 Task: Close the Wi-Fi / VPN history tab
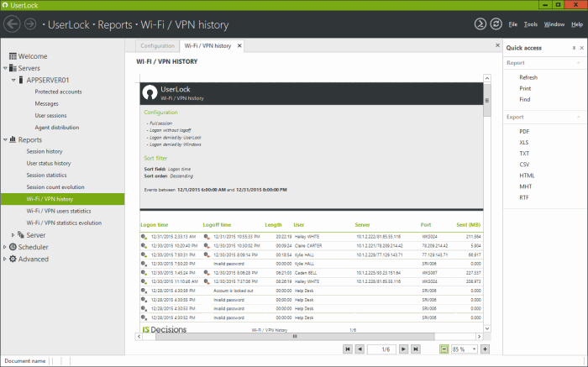point(239,45)
